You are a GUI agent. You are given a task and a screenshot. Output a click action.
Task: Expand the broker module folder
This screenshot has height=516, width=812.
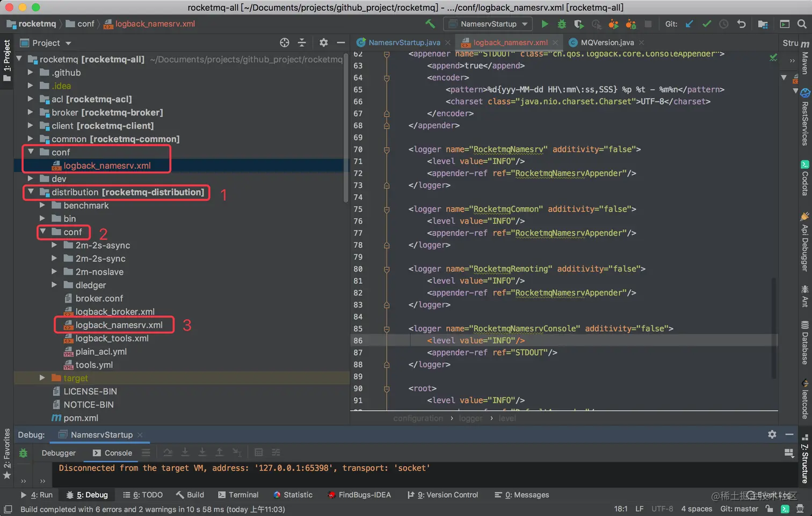pos(31,112)
